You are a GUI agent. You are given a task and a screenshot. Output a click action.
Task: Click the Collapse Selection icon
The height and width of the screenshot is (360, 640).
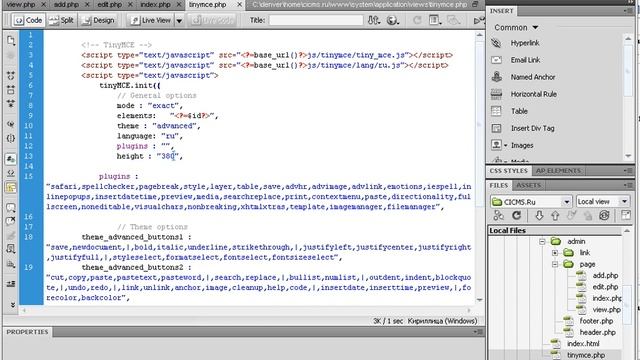point(11,90)
